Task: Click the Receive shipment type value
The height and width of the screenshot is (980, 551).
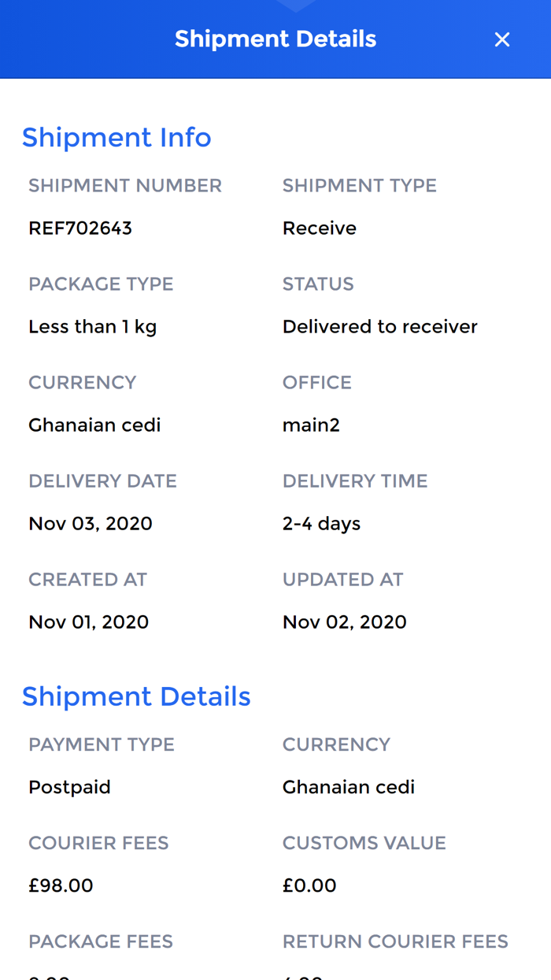Action: pos(319,228)
